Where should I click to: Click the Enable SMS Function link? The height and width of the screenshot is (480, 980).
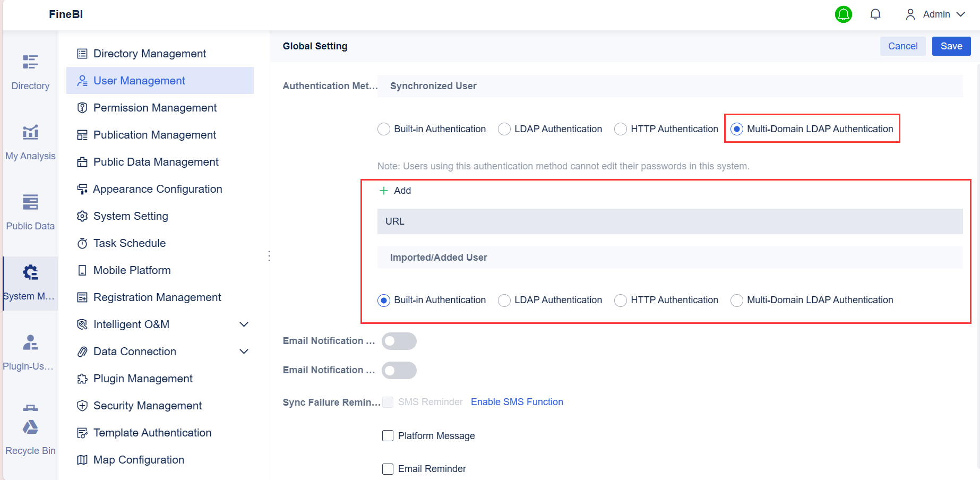[517, 402]
